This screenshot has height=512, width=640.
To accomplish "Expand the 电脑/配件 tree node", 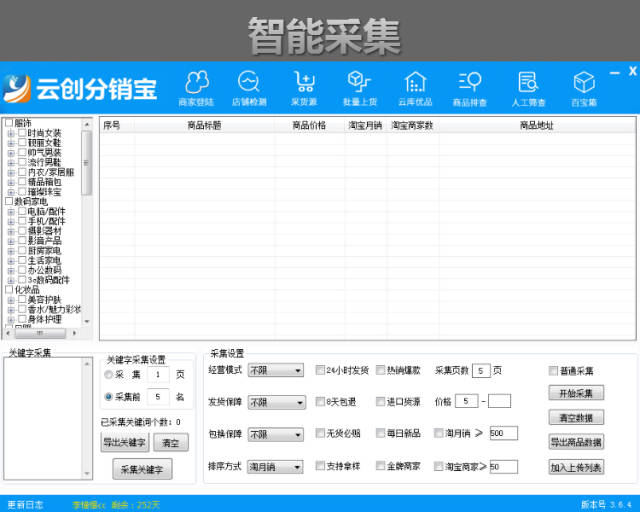I will click(11, 211).
